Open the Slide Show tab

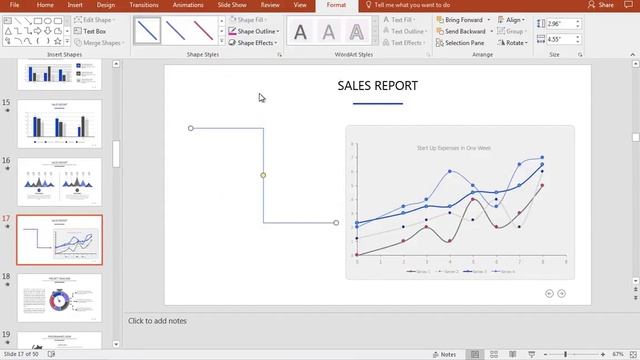pos(232,5)
